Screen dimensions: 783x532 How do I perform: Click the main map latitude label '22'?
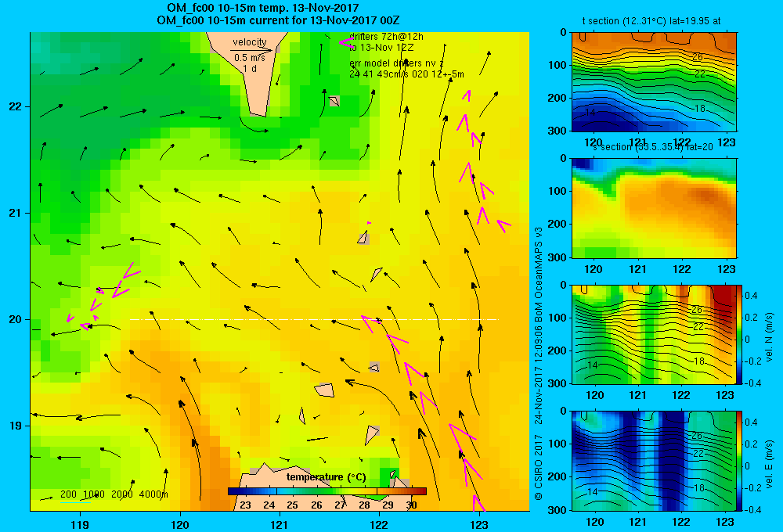[16, 107]
